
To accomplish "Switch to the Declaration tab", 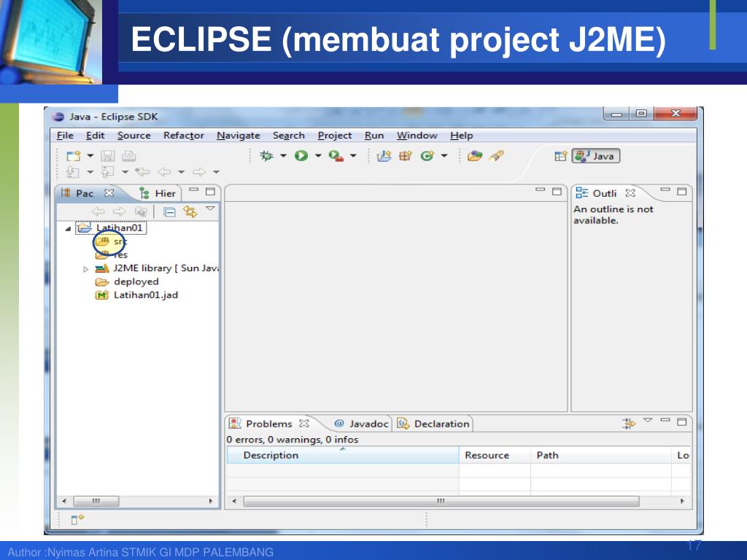I will tap(433, 424).
